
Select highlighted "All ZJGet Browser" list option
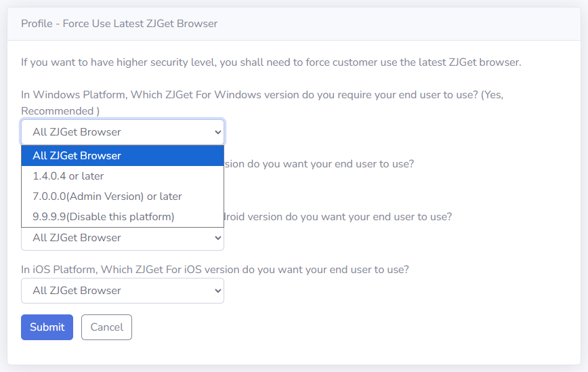pos(77,156)
